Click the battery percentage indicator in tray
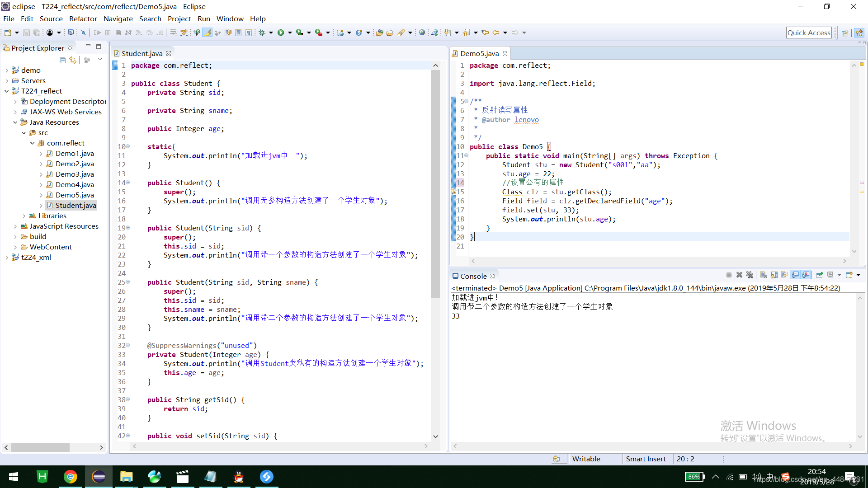This screenshot has width=868, height=488. [x=694, y=477]
